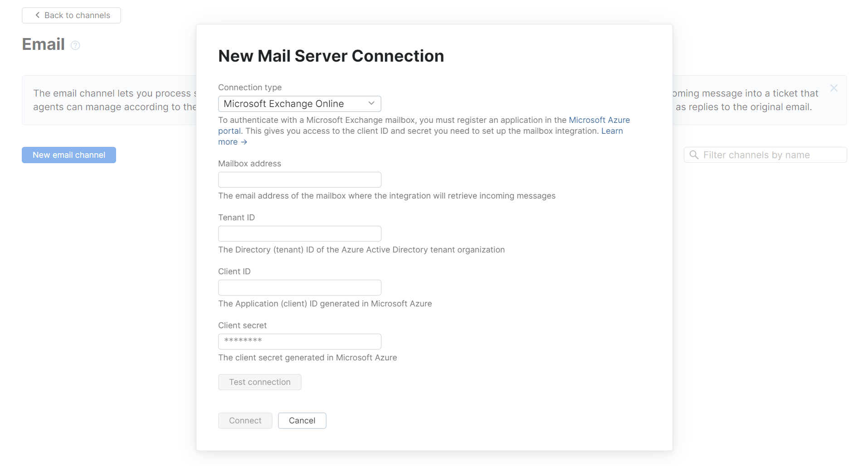The image size is (868, 466).
Task: Focus the Tenant ID input field
Action: (x=299, y=233)
